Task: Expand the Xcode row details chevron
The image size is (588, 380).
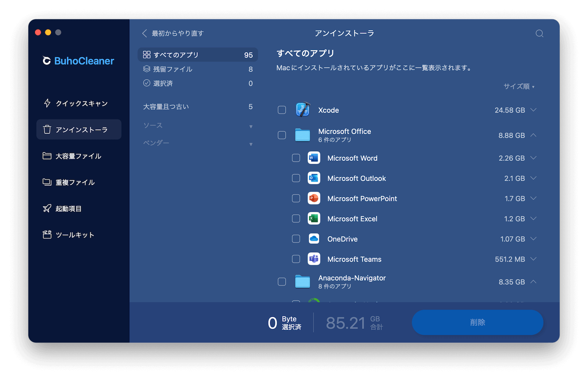Action: click(x=534, y=110)
